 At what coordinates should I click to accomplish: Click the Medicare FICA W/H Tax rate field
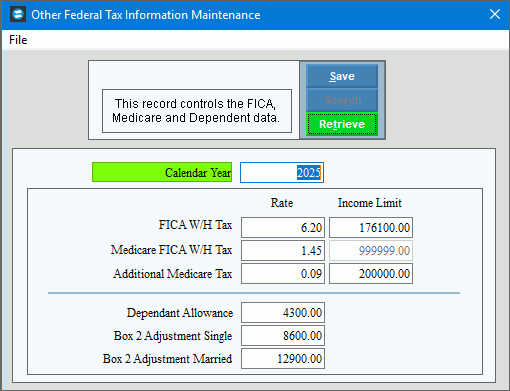click(x=283, y=250)
